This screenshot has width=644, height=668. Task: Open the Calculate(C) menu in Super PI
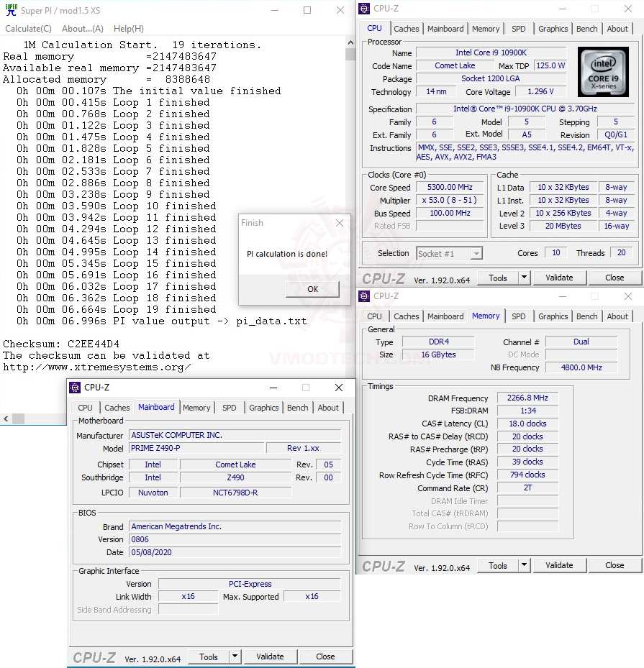[28, 28]
